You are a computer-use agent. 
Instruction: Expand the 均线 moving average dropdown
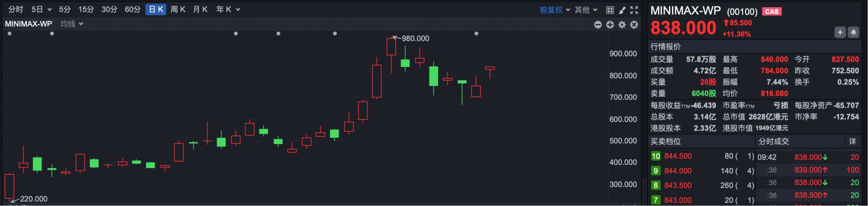click(x=72, y=24)
